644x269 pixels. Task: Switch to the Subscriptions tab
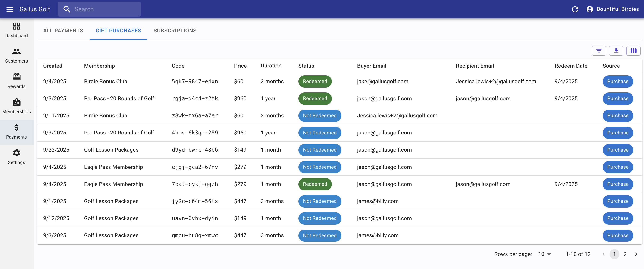pyautogui.click(x=175, y=31)
